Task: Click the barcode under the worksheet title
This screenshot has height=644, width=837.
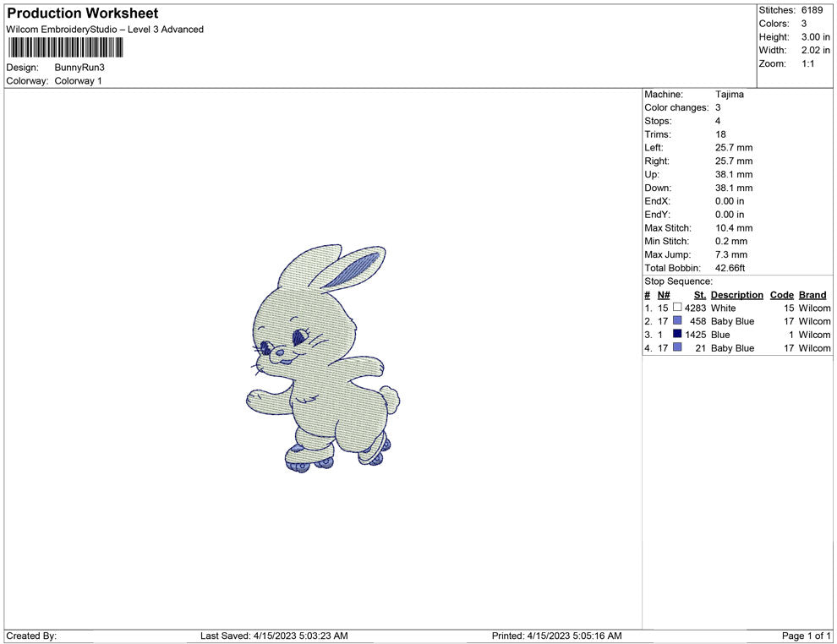Action: click(x=66, y=47)
